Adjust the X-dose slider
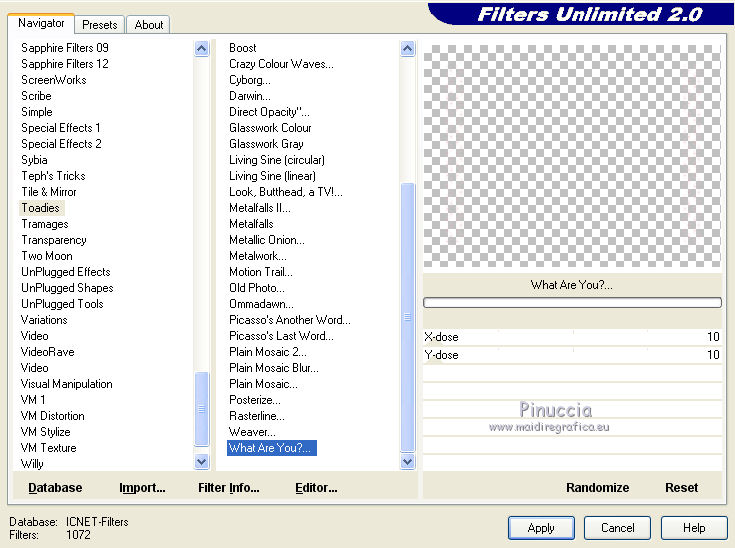Image resolution: width=735 pixels, height=548 pixels. click(572, 337)
